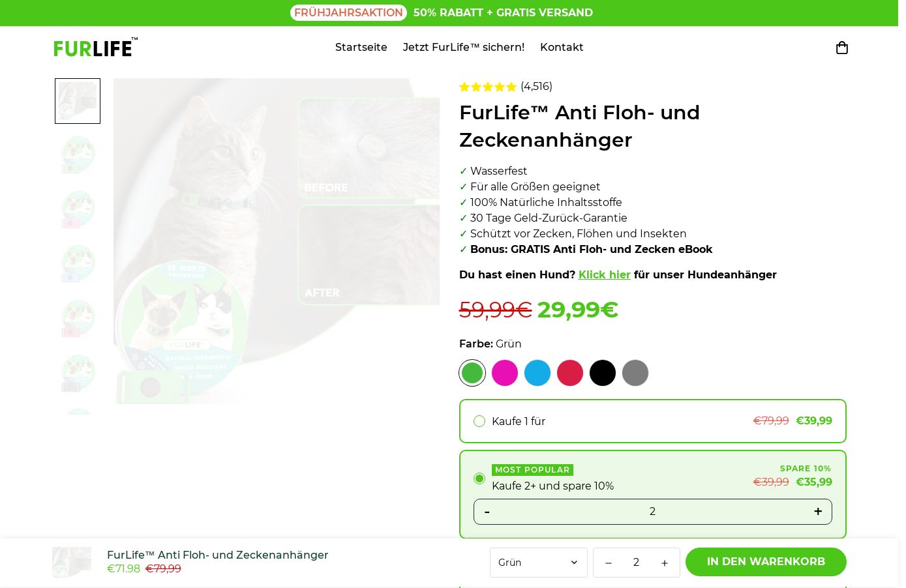Open the shopping bag cart icon

tap(841, 48)
